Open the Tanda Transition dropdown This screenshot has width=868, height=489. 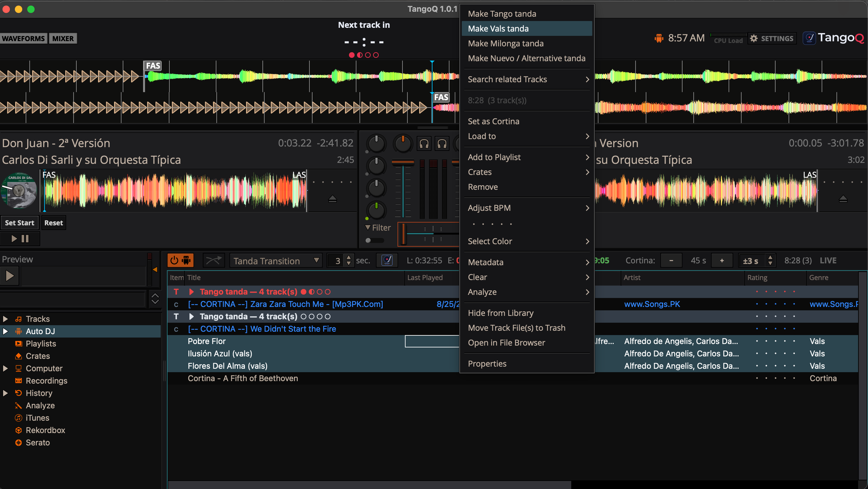click(276, 261)
